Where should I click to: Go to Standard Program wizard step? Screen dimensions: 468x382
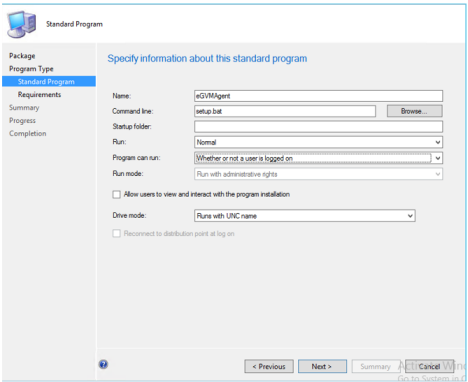(49, 82)
